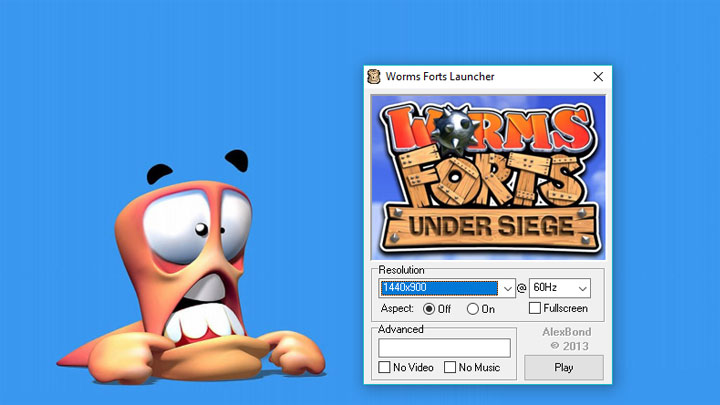
Task: Enable the Fullscreen checkbox
Action: pos(535,309)
